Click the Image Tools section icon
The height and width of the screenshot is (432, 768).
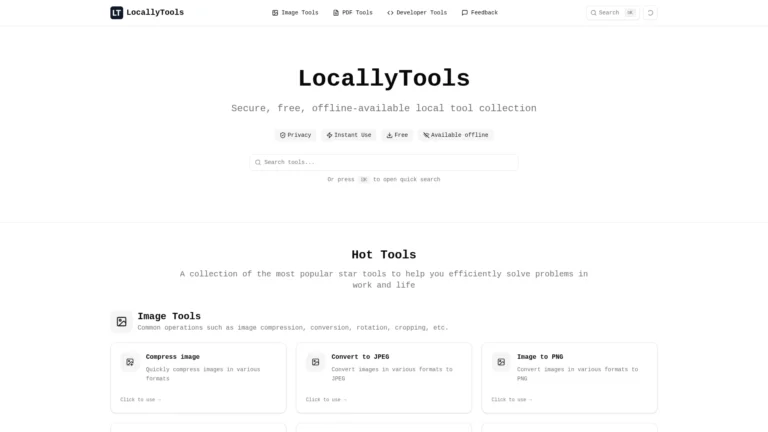(x=121, y=321)
